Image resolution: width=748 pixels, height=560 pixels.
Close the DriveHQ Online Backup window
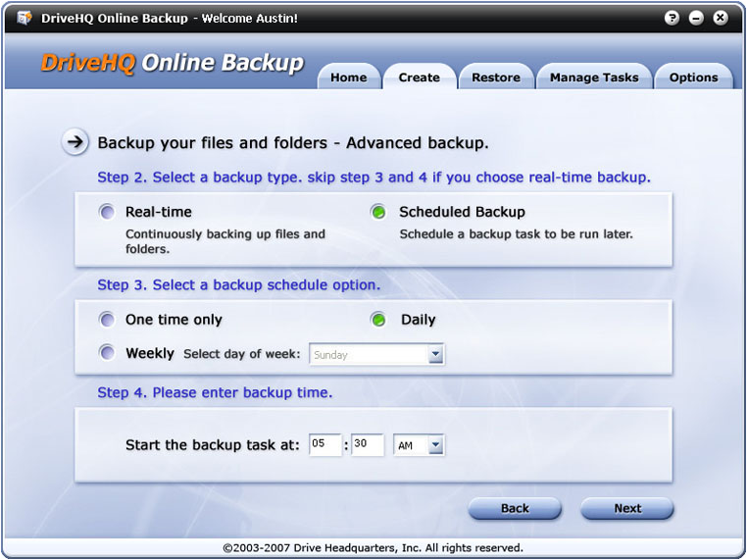(x=721, y=18)
